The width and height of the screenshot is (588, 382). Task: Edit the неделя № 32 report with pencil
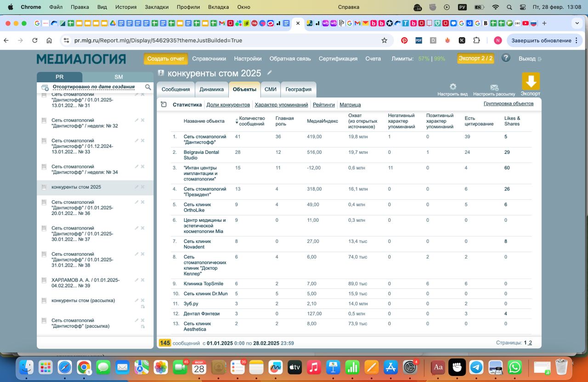(x=136, y=120)
